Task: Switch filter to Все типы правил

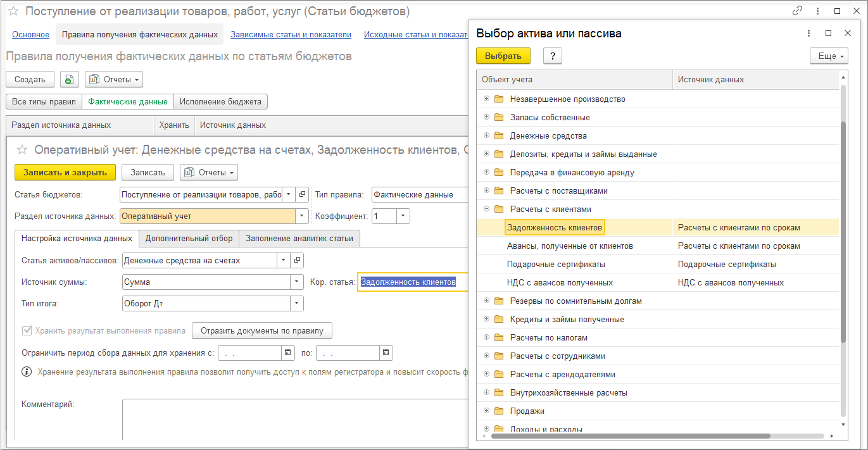Action: point(44,101)
